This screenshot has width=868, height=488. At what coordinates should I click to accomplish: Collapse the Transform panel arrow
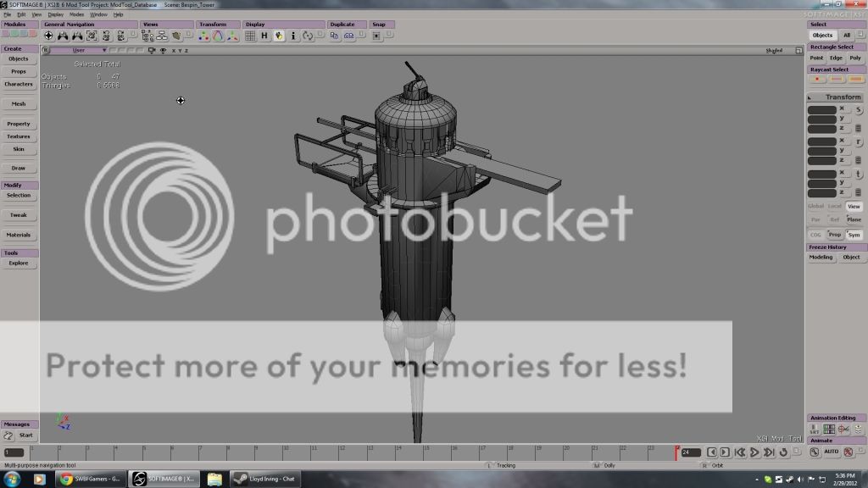click(810, 97)
